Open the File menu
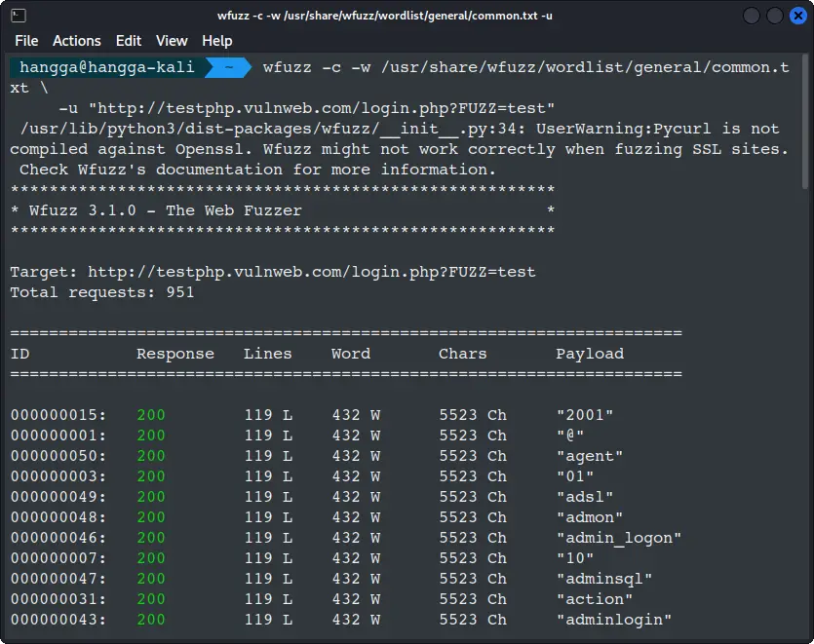Viewport: 814px width, 644px height. tap(26, 41)
